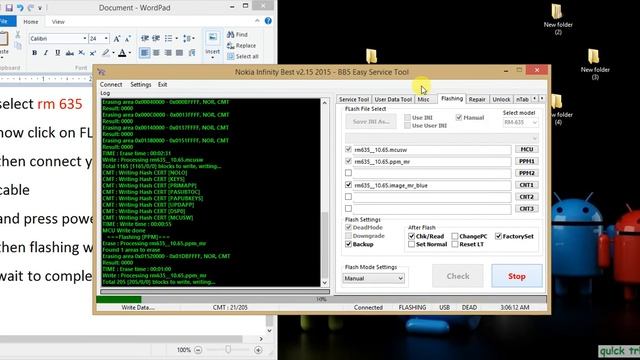Viewport: 640px width, 360px height.
Task: Expand the bullet list style dropdown arrow
Action: (x=176, y=38)
